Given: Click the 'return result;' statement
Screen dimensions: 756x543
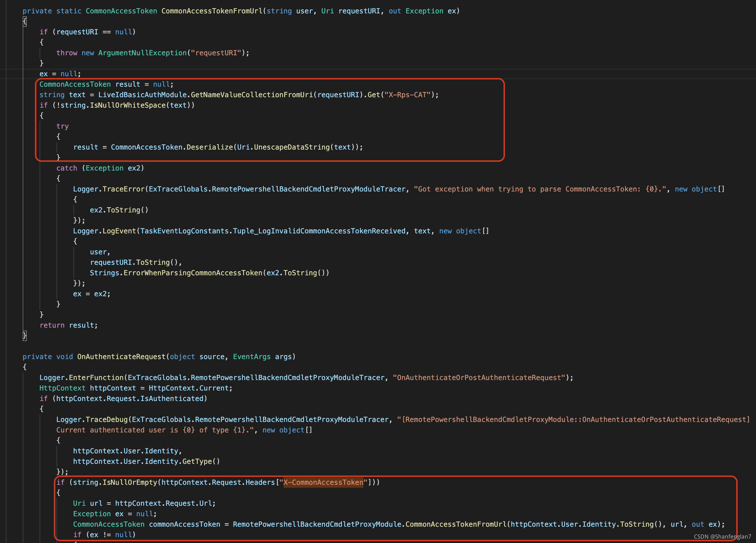Looking at the screenshot, I should pos(69,325).
